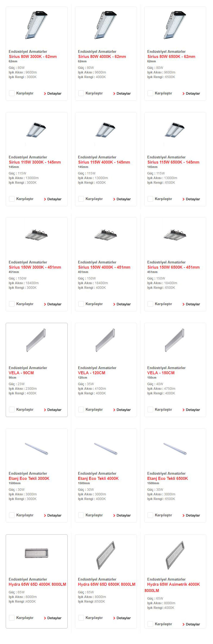The width and height of the screenshot is (213, 644).
Task: Check compare box for Hydra 65W Asimetrik 4000K
Action: pos(150,624)
